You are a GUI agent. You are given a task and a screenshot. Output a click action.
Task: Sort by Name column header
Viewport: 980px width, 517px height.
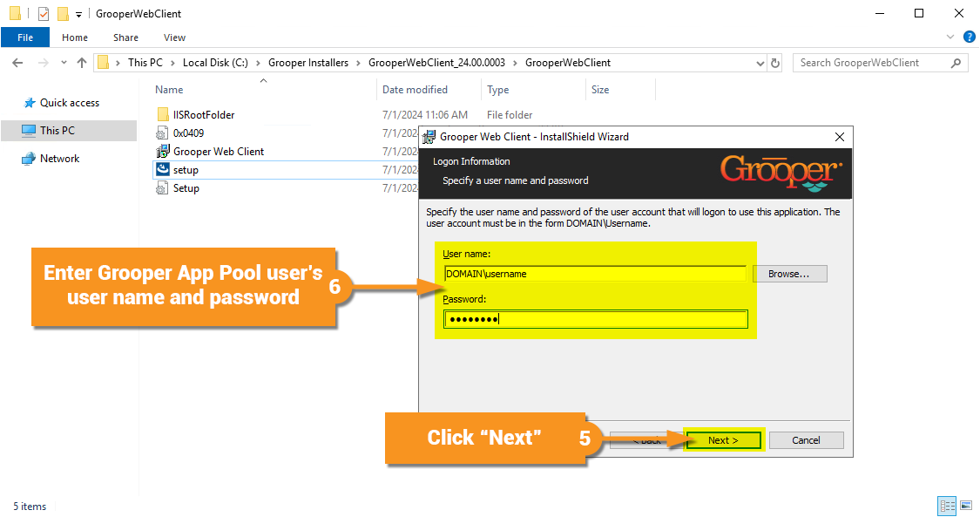(169, 90)
